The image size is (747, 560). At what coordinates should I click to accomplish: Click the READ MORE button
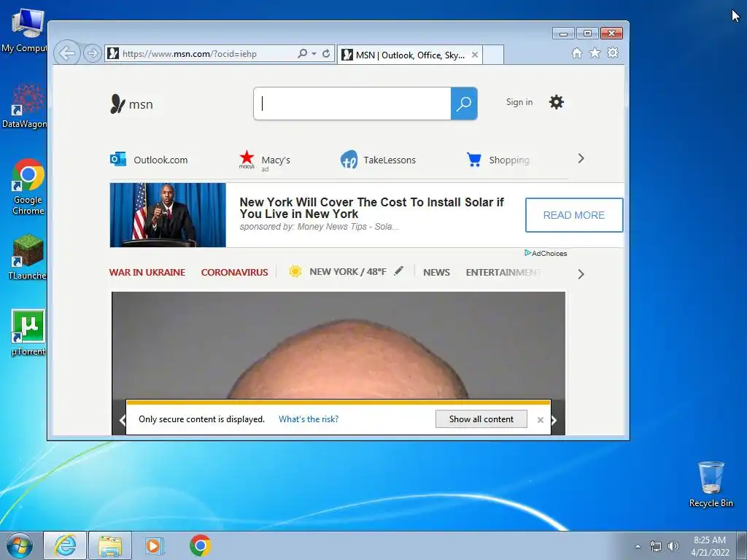[574, 215]
